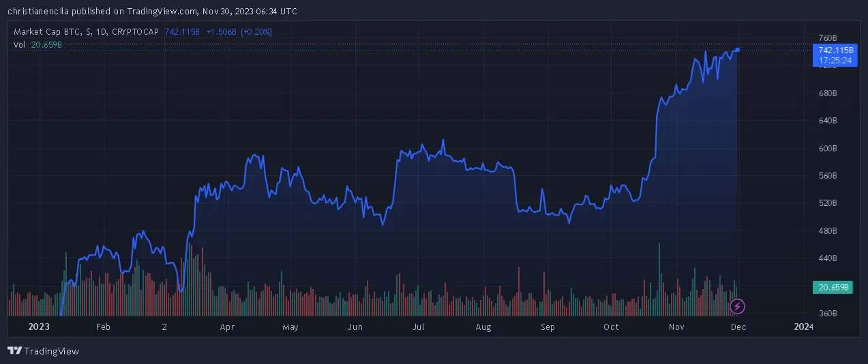Click the May label on time axis
The width and height of the screenshot is (868, 364).
pyautogui.click(x=290, y=327)
